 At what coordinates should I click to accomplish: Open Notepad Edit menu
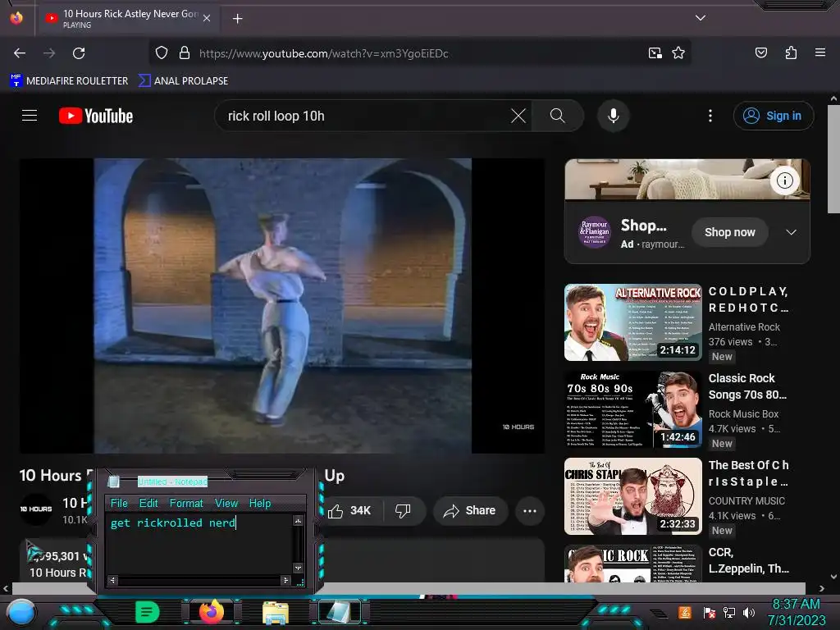click(148, 503)
